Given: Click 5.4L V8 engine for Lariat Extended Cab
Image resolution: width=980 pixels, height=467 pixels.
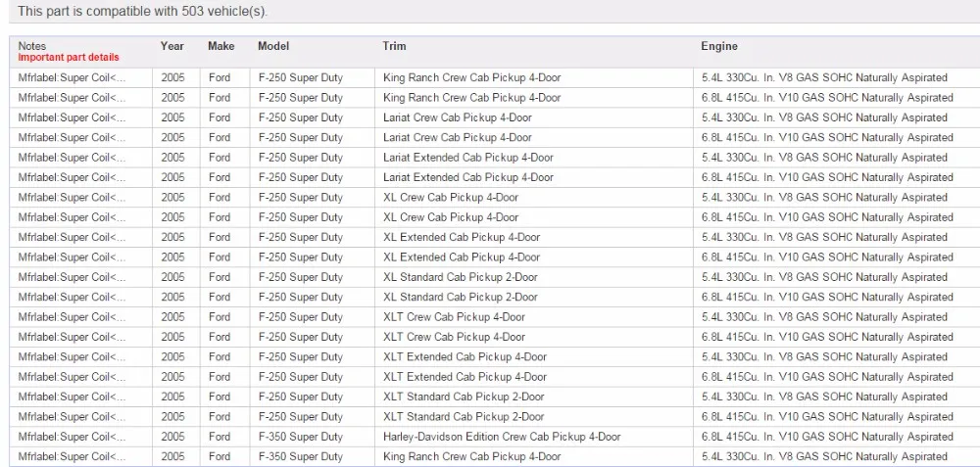Looking at the screenshot, I should (x=824, y=158).
